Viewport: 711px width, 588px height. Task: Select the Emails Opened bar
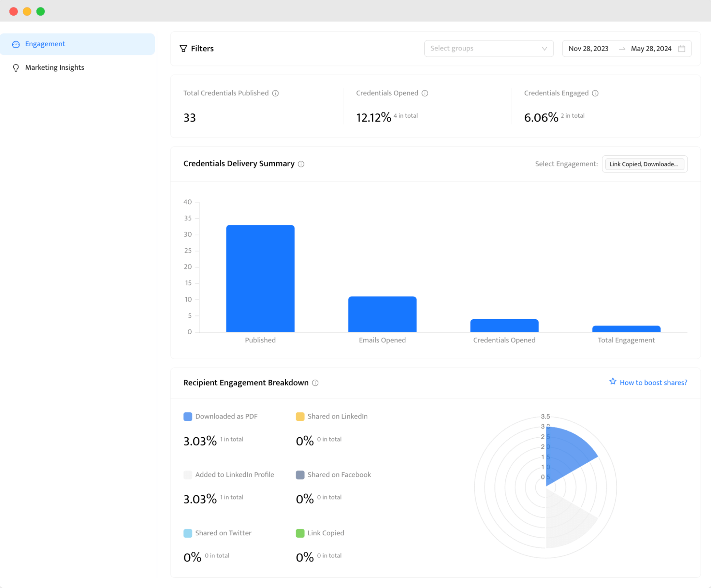coord(382,314)
